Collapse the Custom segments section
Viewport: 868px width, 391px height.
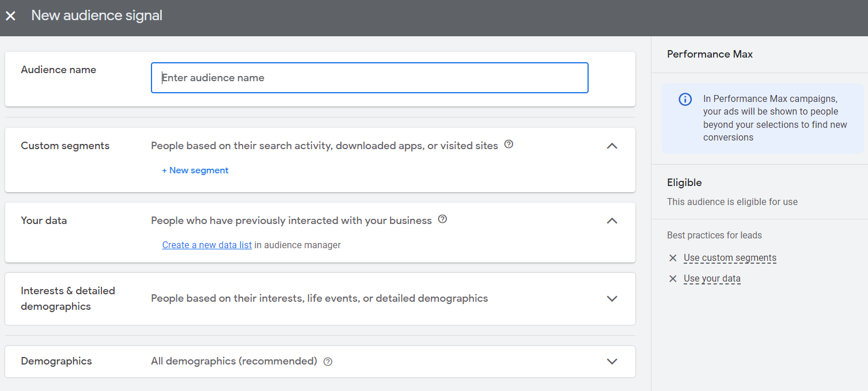coord(612,146)
